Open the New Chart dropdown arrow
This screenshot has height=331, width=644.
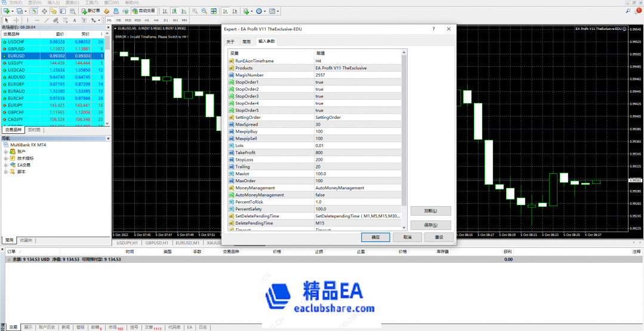coord(13,11)
